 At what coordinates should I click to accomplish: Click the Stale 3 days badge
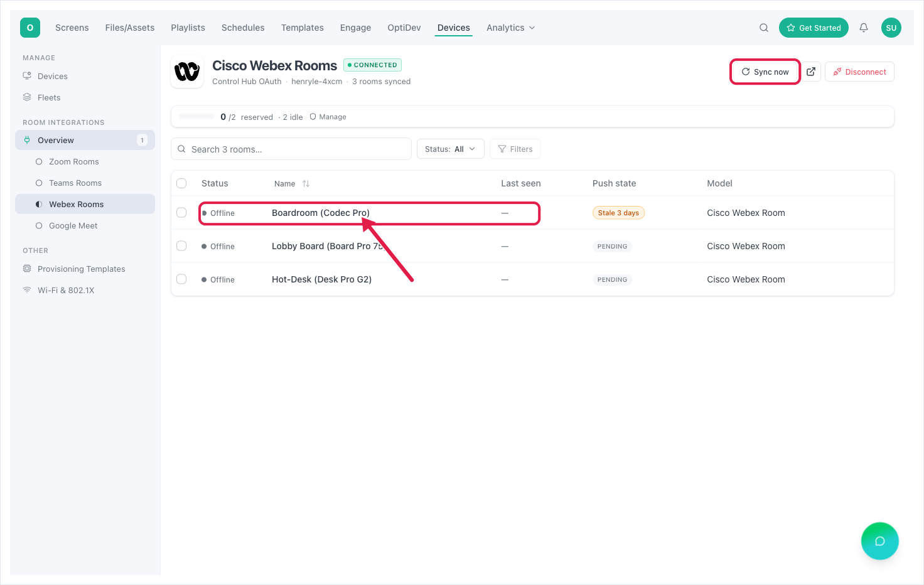(618, 213)
